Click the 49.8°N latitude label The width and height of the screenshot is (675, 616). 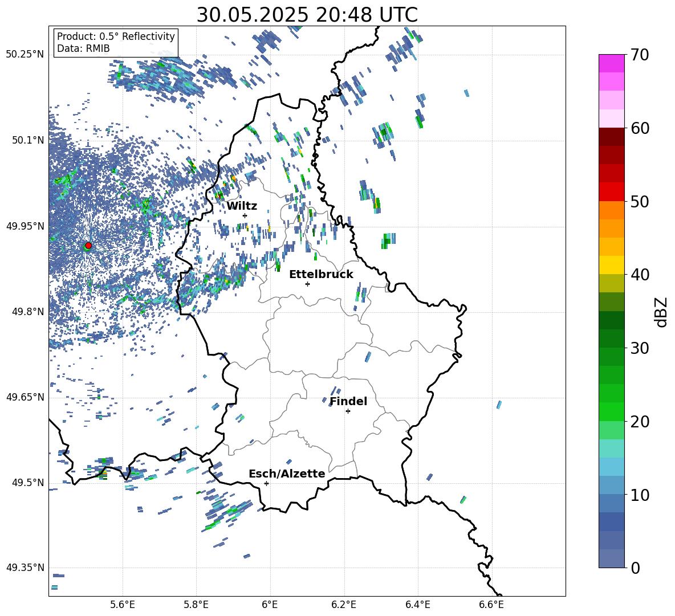[x=28, y=311]
